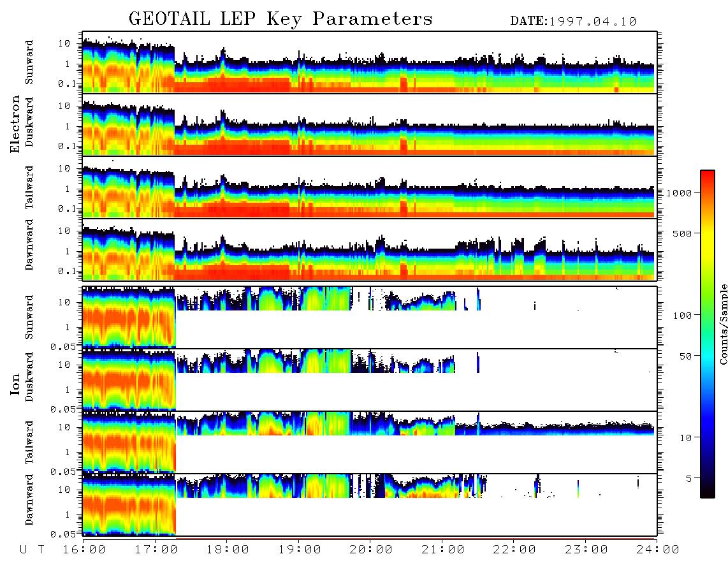Click the 0.1 tick on Electron Dawnward axis
728x561 pixels.
(x=67, y=271)
